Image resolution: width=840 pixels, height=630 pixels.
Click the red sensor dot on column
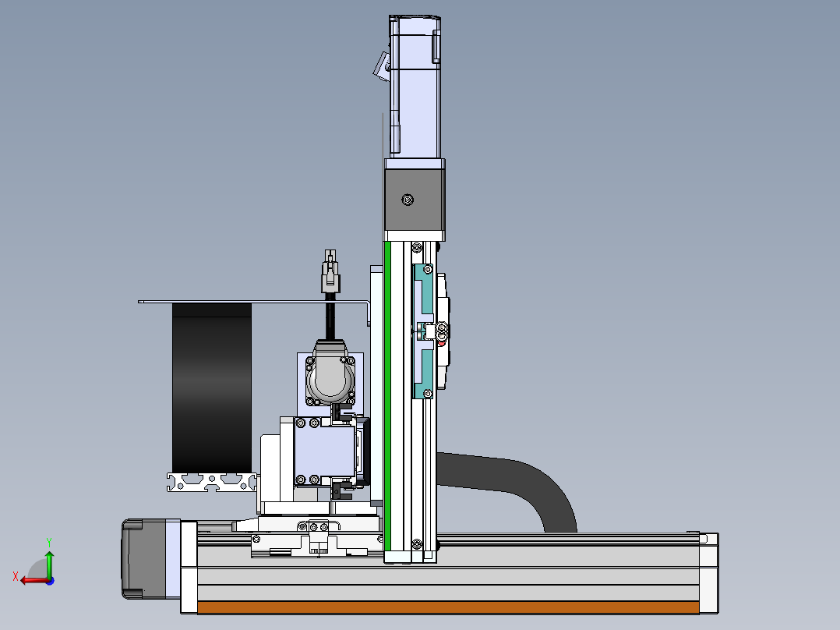pos(441,342)
